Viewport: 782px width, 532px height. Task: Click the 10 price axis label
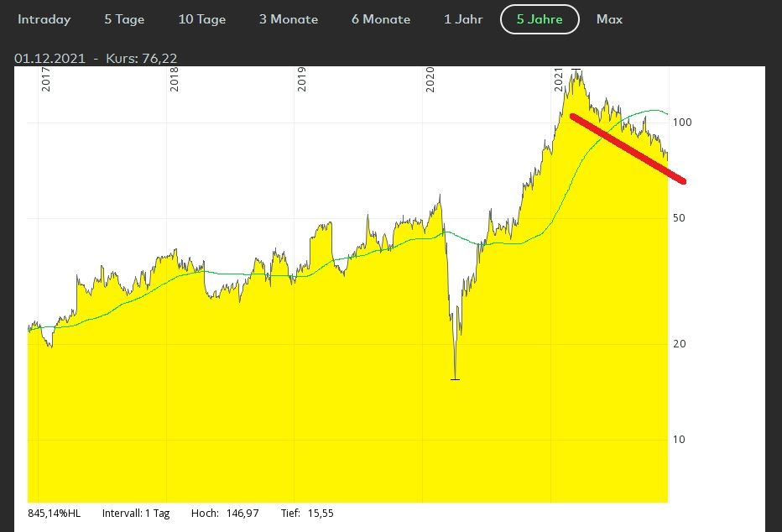coord(679,439)
